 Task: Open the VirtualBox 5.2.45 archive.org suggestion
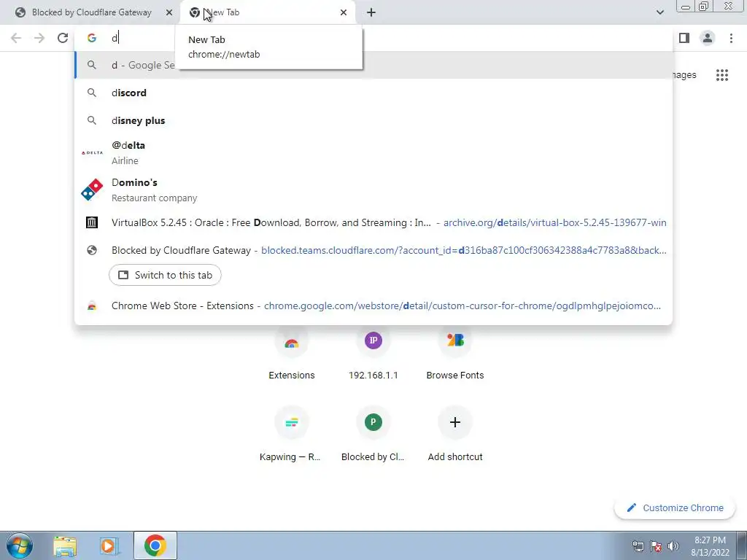pyautogui.click(x=373, y=222)
